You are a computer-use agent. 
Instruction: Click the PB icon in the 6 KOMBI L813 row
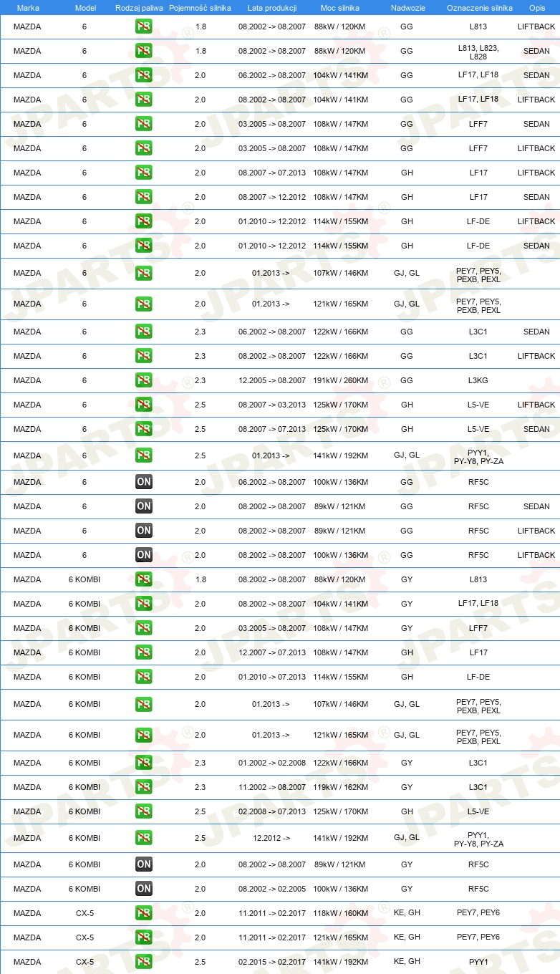click(144, 579)
